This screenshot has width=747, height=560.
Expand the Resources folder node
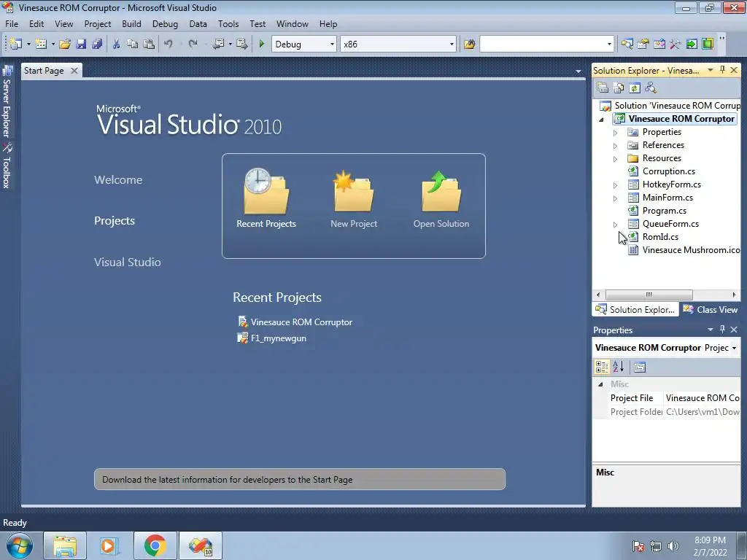pos(615,158)
